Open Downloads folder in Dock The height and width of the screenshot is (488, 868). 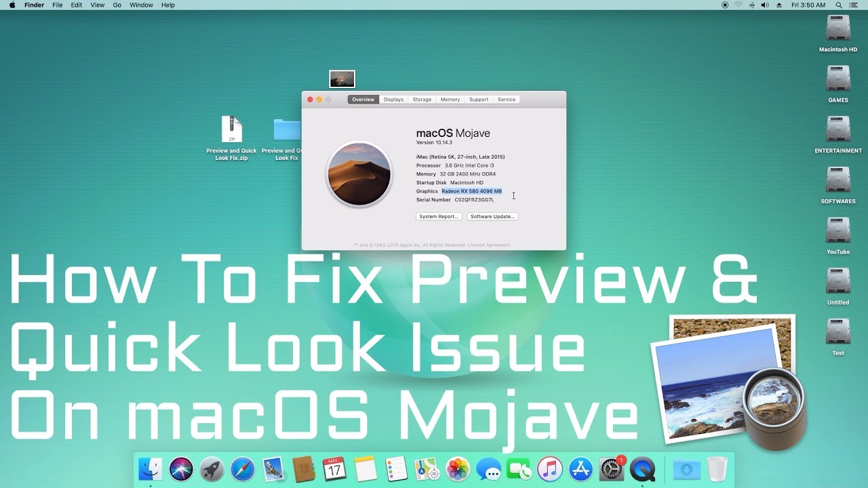pos(686,469)
